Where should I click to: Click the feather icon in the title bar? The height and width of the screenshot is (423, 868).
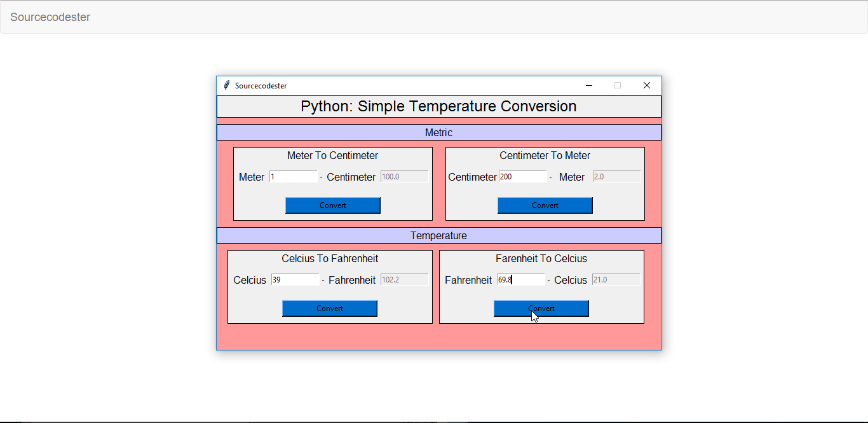(x=227, y=85)
